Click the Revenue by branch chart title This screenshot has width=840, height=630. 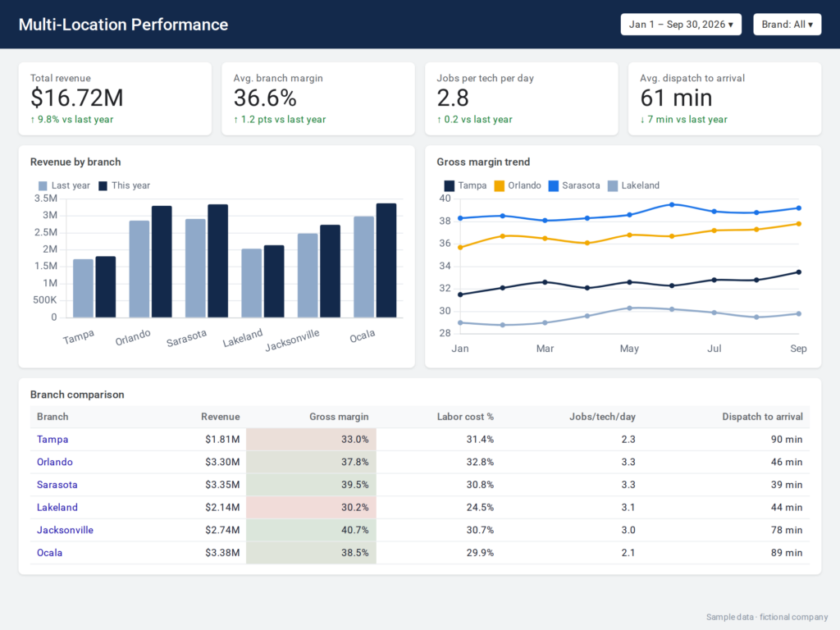tap(75, 162)
